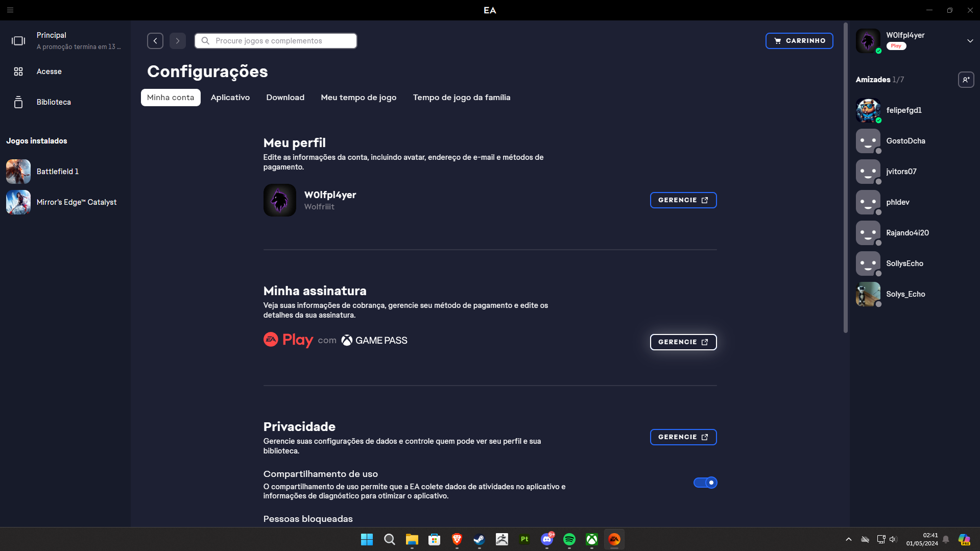The height and width of the screenshot is (551, 980).
Task: Open Steam from the Windows taskbar
Action: tap(479, 539)
